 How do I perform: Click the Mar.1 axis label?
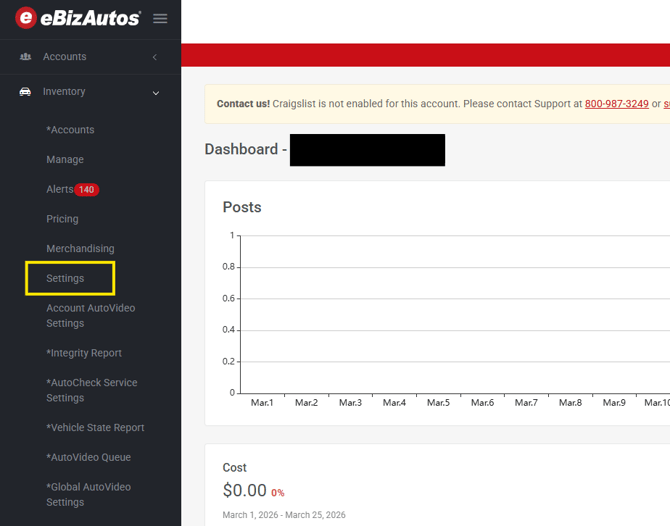pos(262,403)
